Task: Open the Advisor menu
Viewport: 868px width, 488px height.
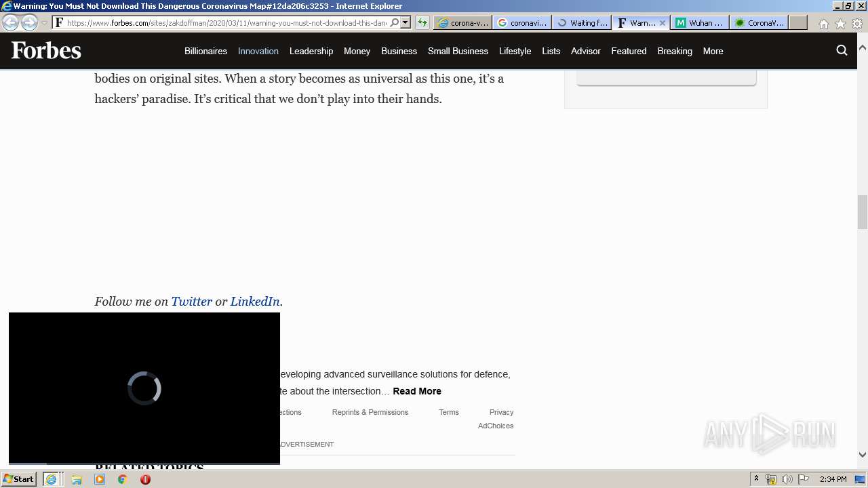Action: [586, 51]
